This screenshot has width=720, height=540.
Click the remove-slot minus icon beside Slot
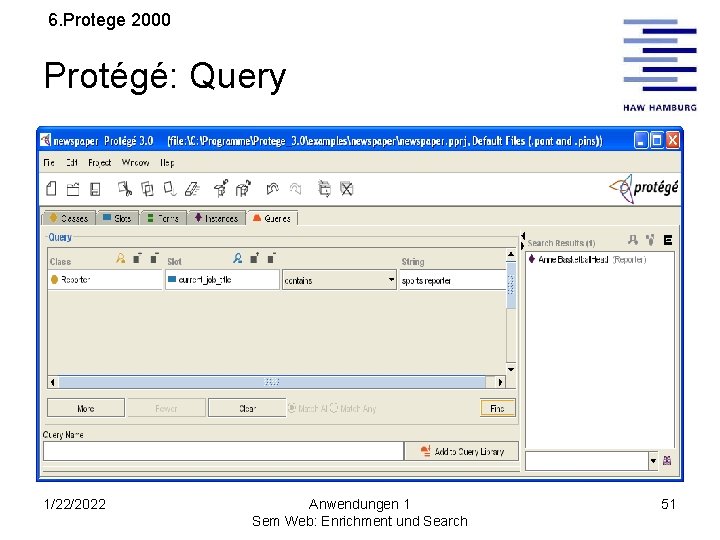(x=271, y=258)
